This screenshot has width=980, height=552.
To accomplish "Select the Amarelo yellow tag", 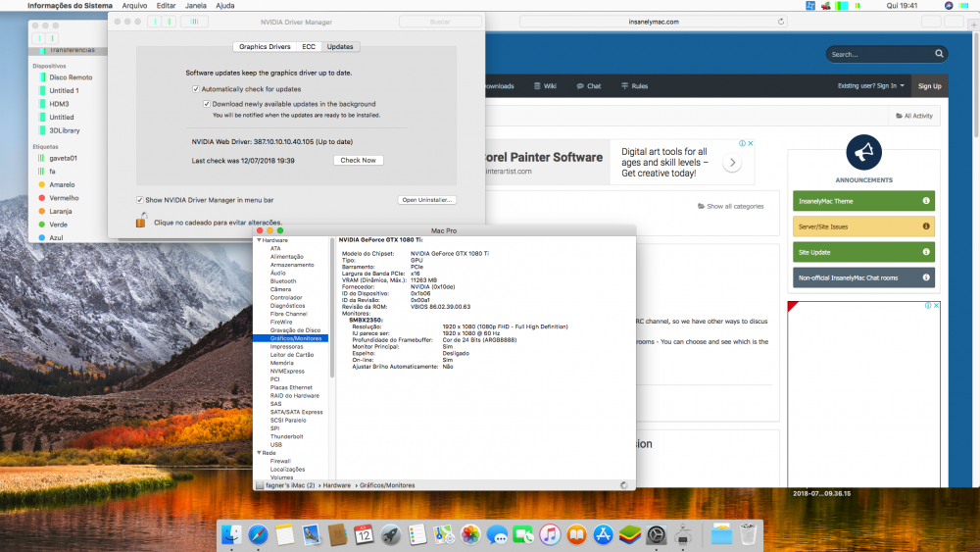I will 62,185.
